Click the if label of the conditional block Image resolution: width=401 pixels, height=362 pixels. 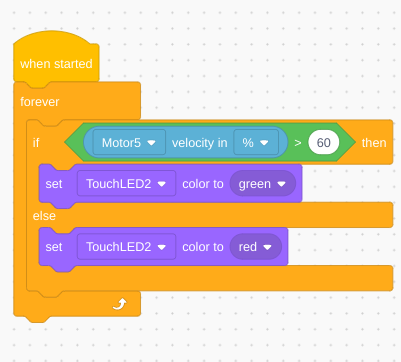[36, 143]
